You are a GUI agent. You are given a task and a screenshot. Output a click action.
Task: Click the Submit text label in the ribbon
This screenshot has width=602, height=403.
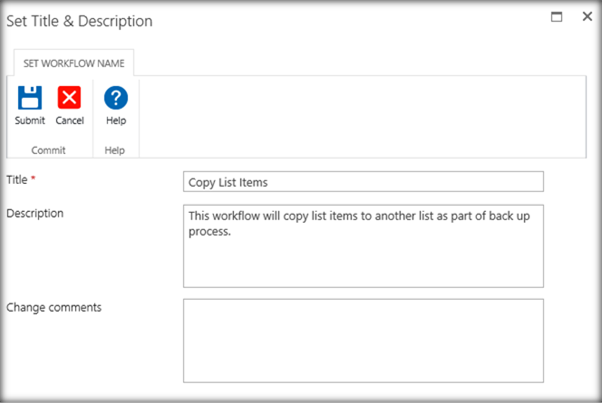coord(30,121)
